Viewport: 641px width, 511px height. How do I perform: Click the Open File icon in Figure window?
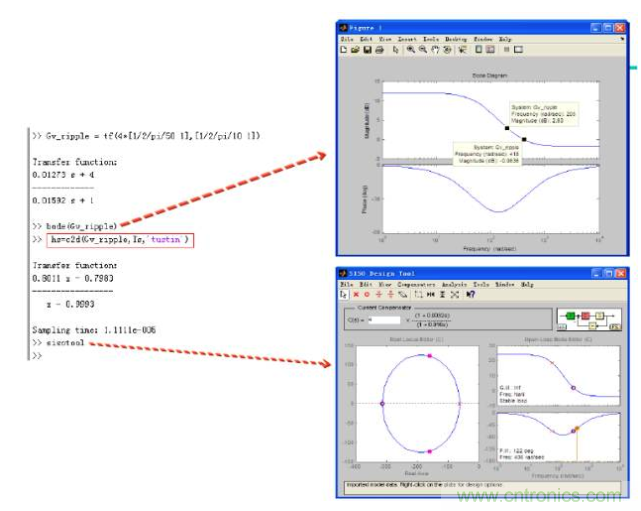click(x=355, y=48)
